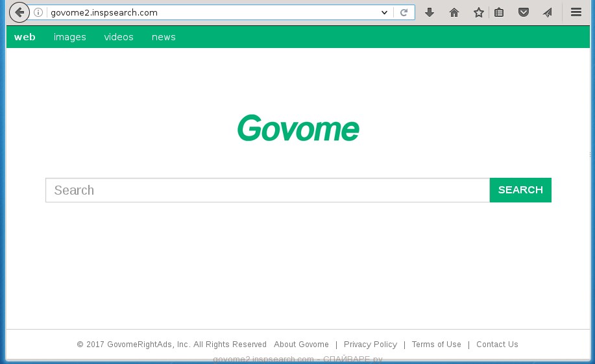Viewport: 595px width, 364px height.
Task: Open the Terms of Use link
Action: click(x=436, y=345)
